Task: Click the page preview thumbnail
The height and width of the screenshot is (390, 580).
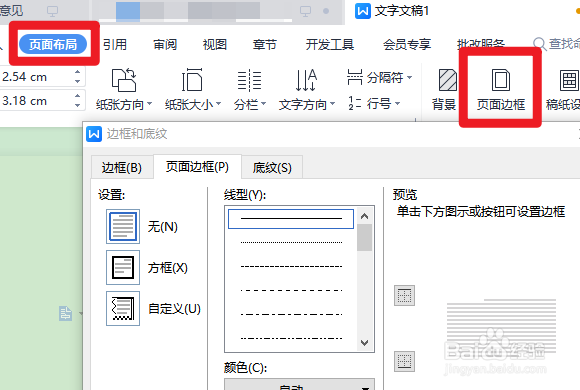Action: (x=501, y=327)
